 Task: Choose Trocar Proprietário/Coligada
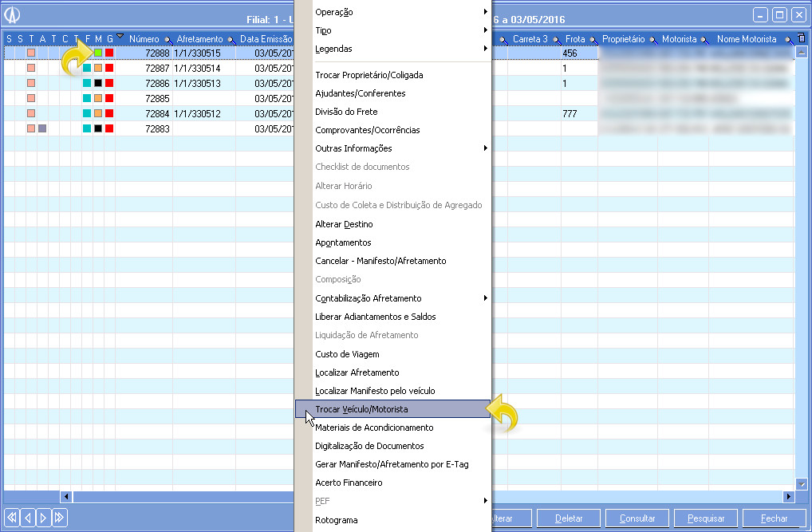[369, 75]
